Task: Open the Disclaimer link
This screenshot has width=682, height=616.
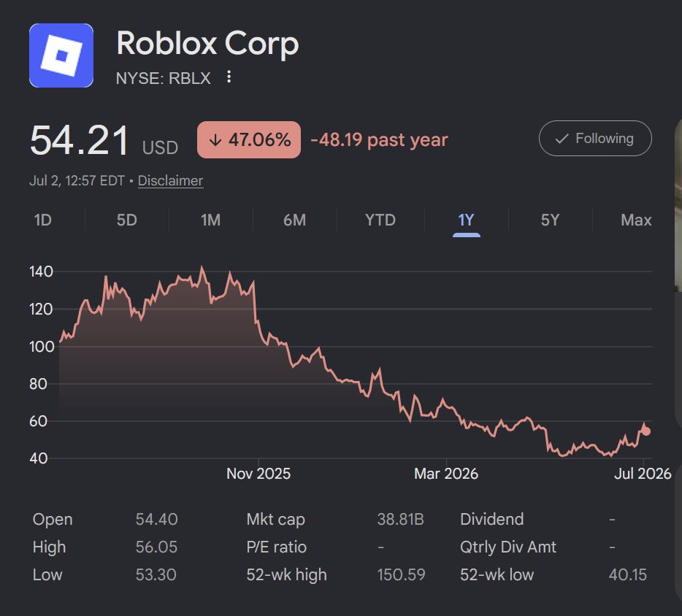Action: pyautogui.click(x=171, y=180)
